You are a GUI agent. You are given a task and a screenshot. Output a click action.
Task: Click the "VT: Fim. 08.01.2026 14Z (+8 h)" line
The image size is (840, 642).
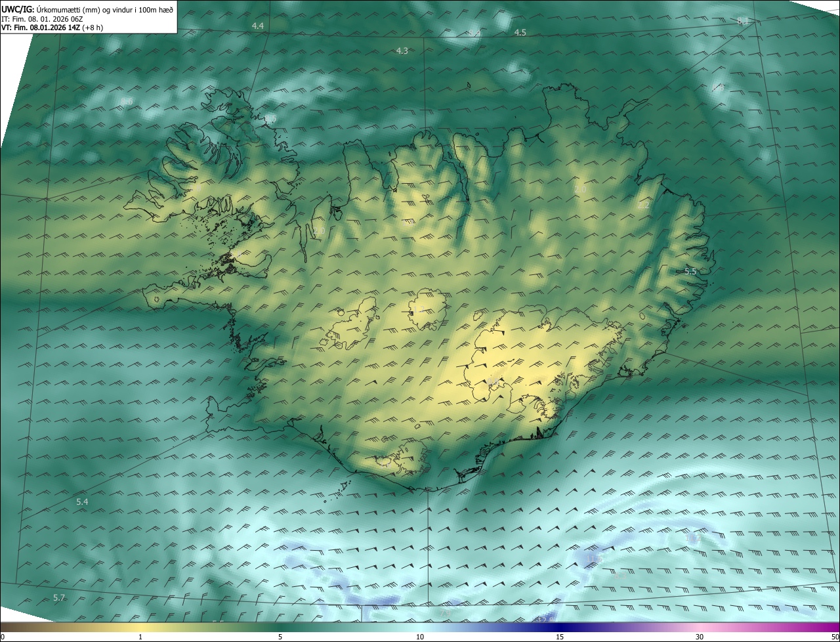52,28
